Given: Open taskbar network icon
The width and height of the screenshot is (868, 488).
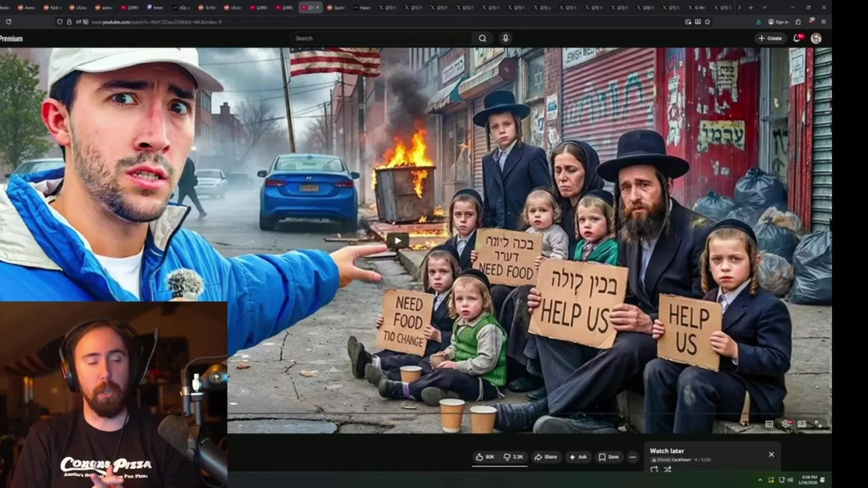Looking at the screenshot, I should point(782,480).
